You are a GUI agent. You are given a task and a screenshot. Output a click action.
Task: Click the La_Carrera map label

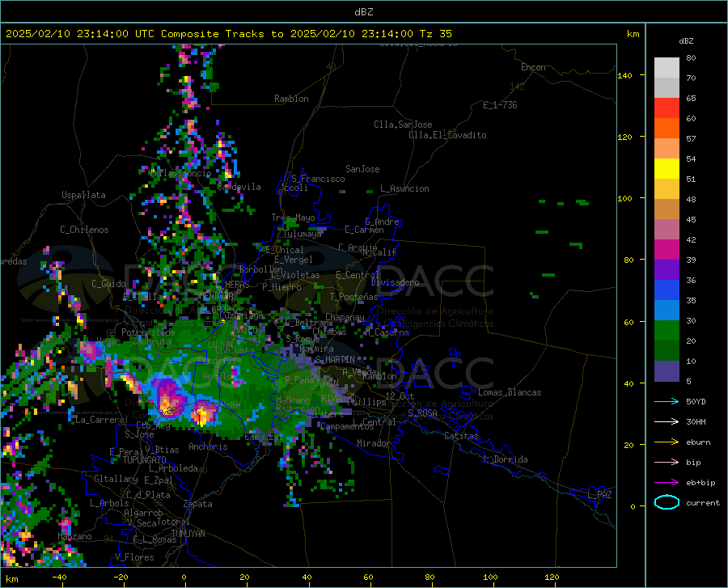[x=99, y=420]
